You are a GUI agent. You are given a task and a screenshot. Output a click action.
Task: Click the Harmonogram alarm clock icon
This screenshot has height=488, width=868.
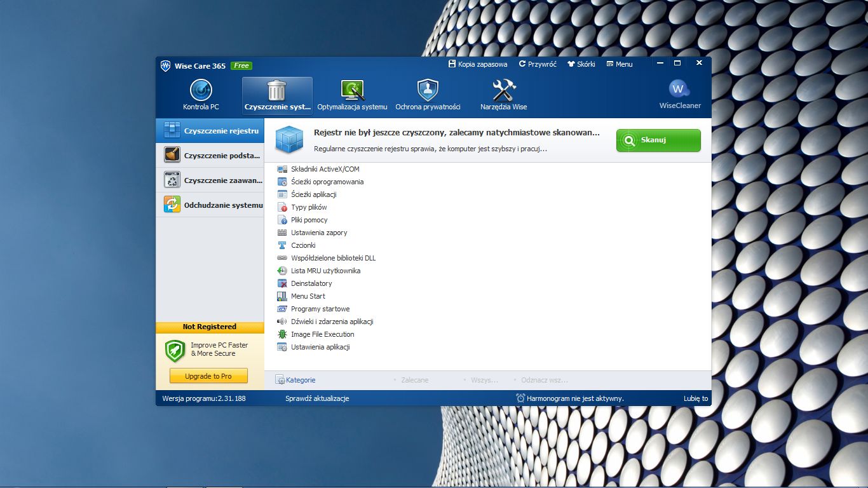(x=521, y=398)
